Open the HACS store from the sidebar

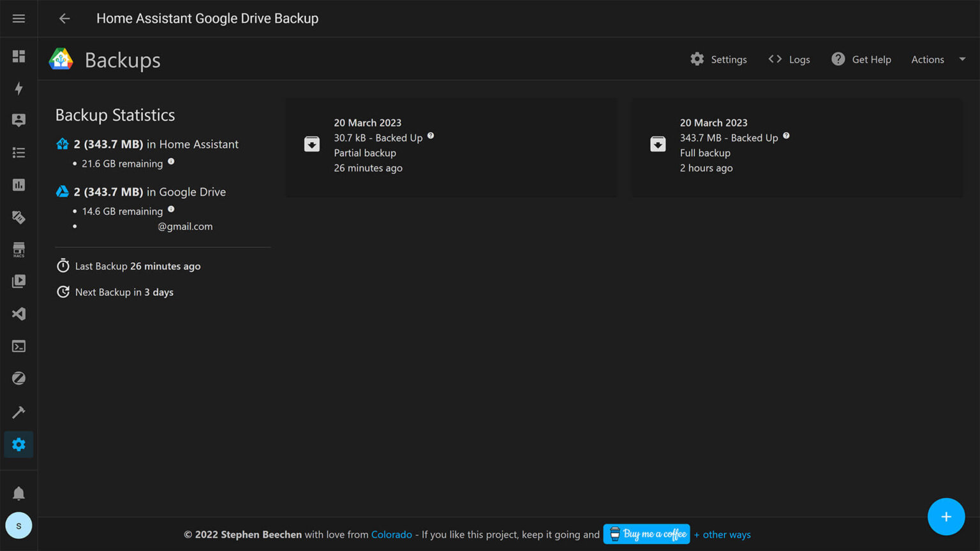(x=19, y=249)
